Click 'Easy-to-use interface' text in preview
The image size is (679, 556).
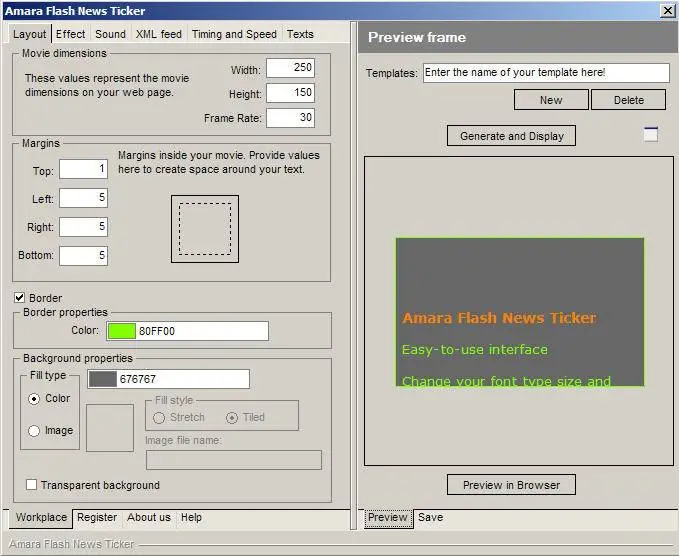475,349
